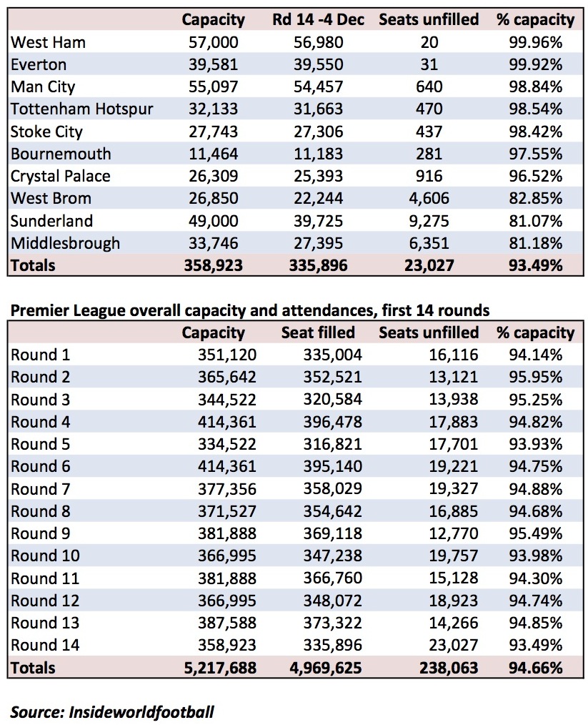The height and width of the screenshot is (725, 588).
Task: Click Round 7 seats filled 358,029
Action: coord(332,489)
